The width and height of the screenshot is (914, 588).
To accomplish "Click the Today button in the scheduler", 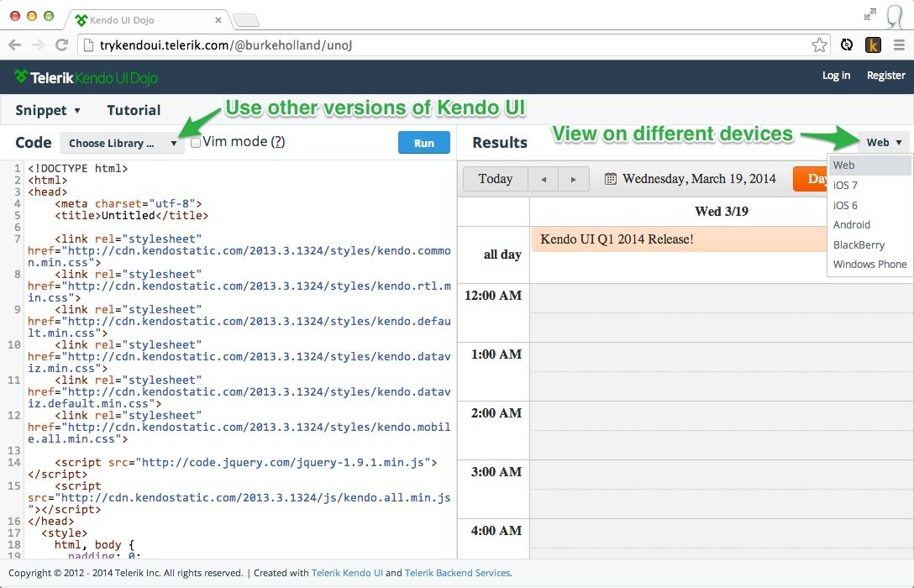I will click(496, 179).
